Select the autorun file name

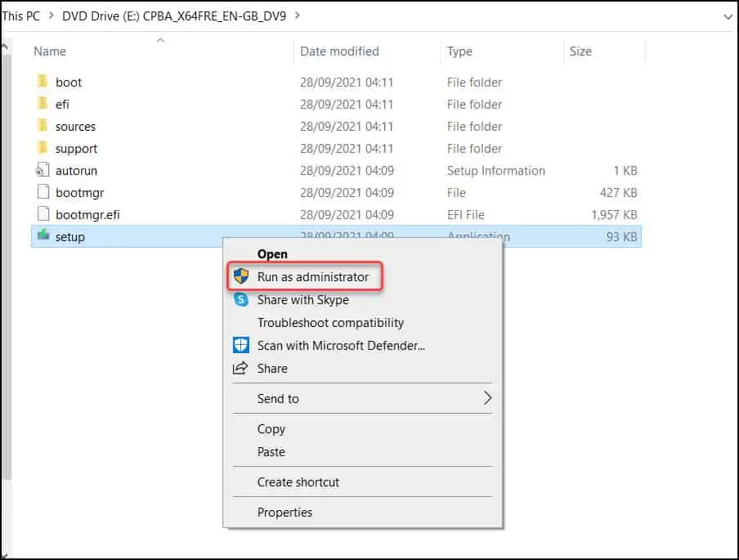pos(76,171)
